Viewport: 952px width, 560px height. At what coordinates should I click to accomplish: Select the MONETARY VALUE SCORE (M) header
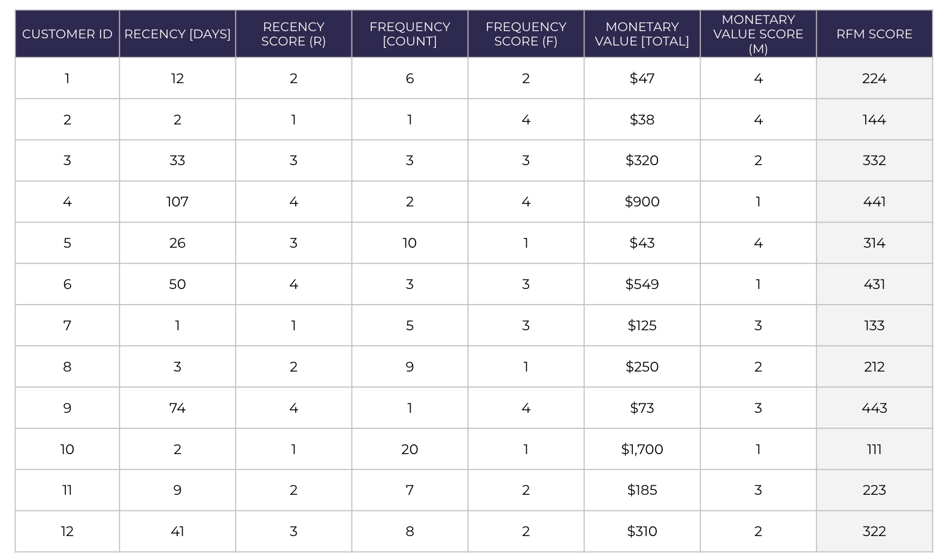coord(758,34)
